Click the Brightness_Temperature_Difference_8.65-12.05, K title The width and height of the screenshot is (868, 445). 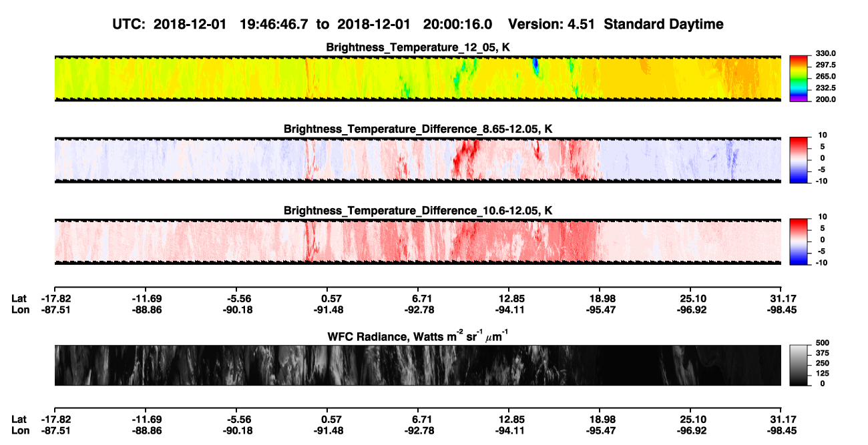point(418,129)
